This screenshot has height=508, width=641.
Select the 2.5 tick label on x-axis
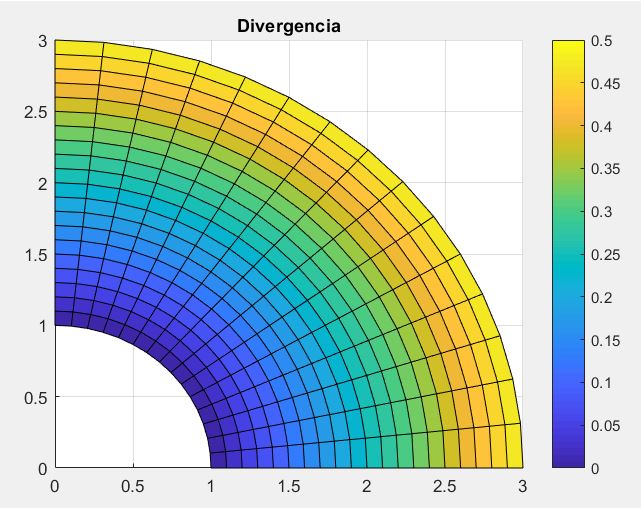pyautogui.click(x=444, y=485)
